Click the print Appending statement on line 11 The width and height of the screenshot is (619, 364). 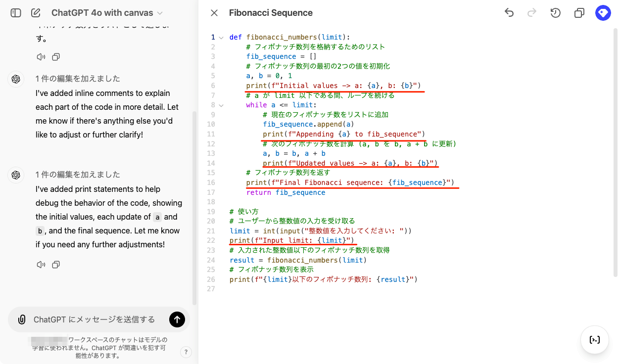click(344, 134)
